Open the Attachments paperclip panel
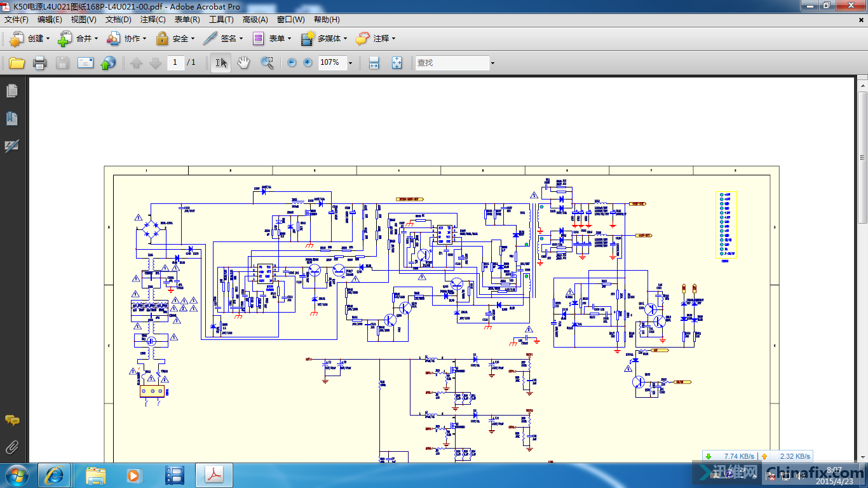This screenshot has height=488, width=868. coord(11,447)
